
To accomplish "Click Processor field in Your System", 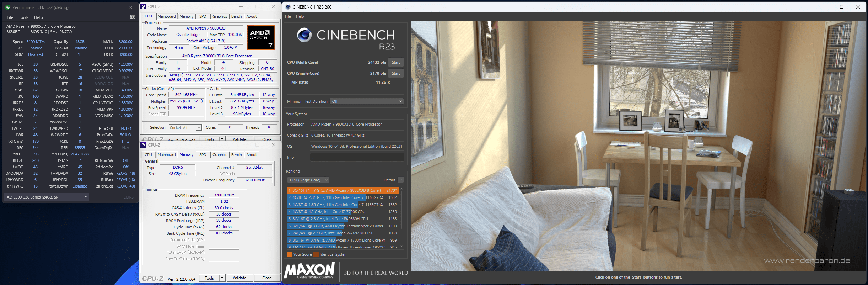I will [357, 124].
